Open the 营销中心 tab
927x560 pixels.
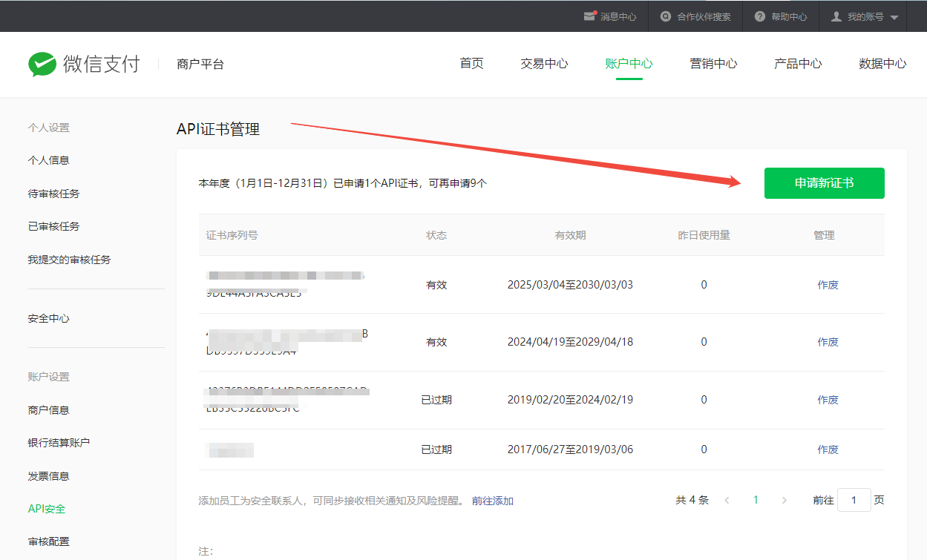point(714,64)
